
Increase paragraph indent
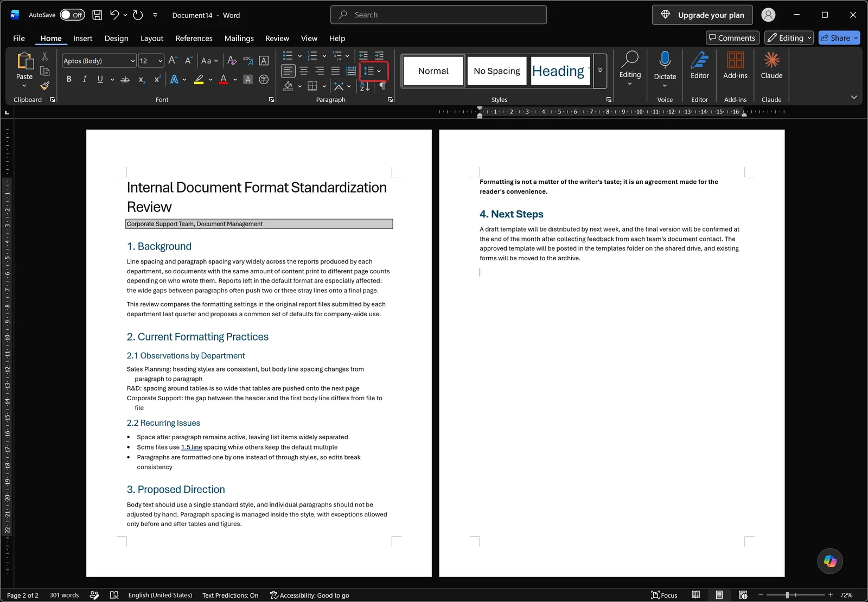pyautogui.click(x=379, y=56)
